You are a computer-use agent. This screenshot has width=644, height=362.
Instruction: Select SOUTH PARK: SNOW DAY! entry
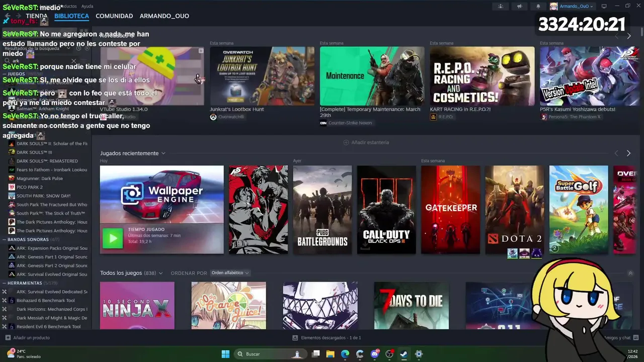pyautogui.click(x=43, y=196)
